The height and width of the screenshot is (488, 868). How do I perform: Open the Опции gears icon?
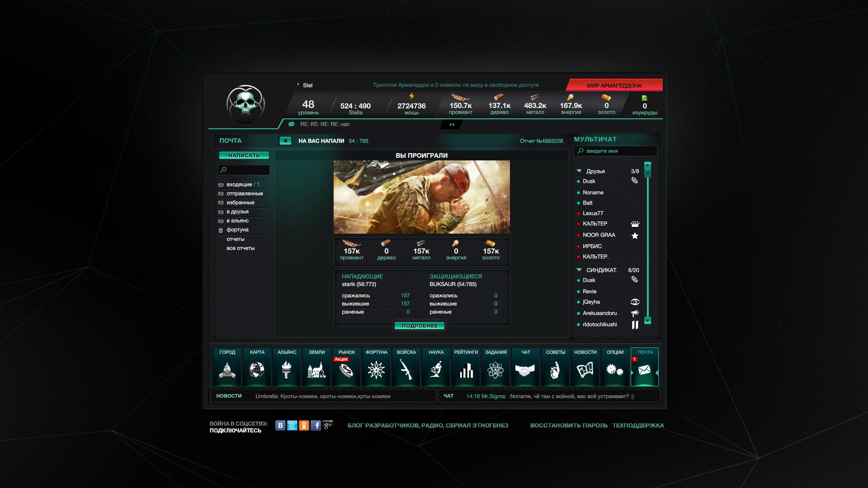tap(615, 370)
